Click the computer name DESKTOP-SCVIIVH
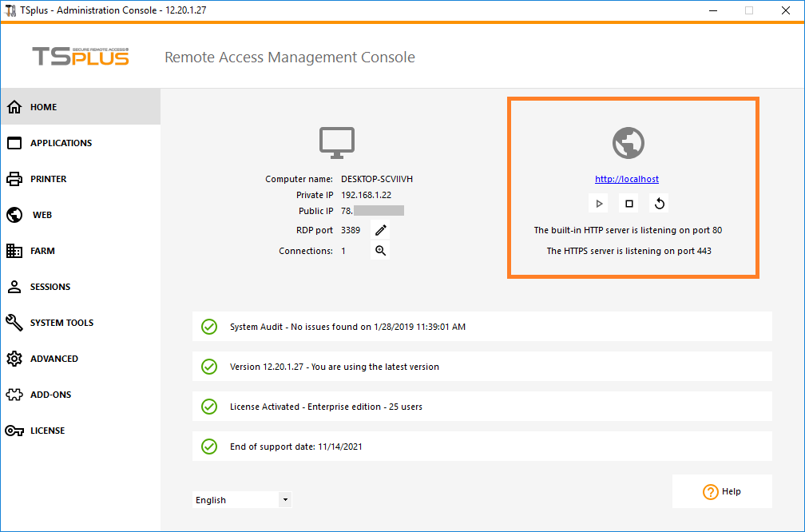805x532 pixels. [377, 179]
